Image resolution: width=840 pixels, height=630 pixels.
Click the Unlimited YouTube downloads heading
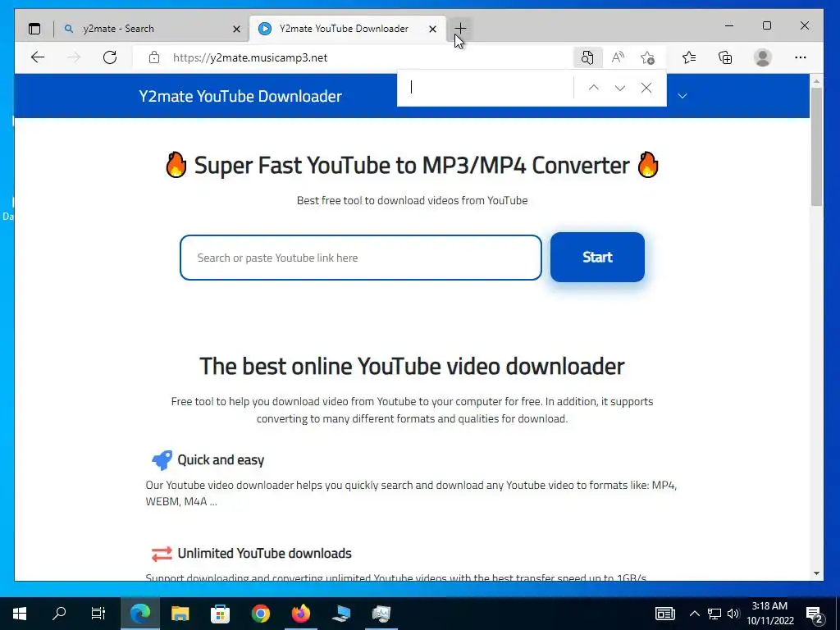pos(265,553)
